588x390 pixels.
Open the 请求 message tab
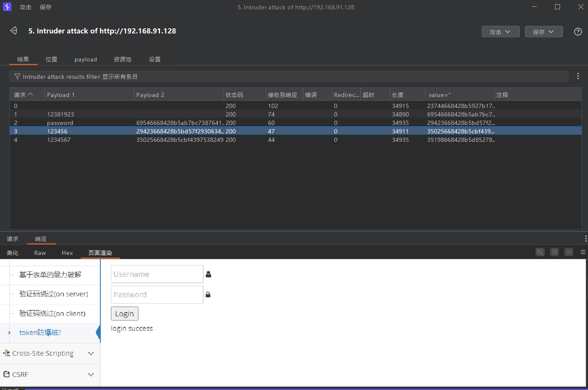13,239
